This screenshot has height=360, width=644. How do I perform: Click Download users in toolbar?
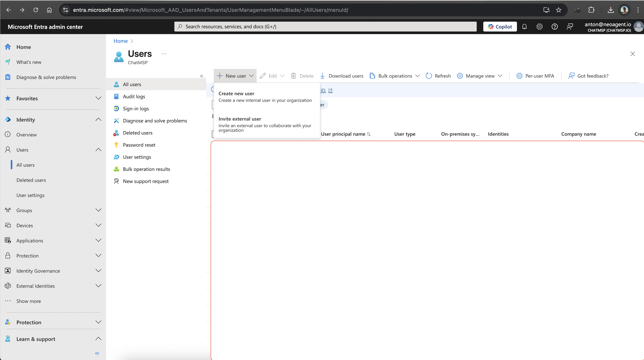342,76
